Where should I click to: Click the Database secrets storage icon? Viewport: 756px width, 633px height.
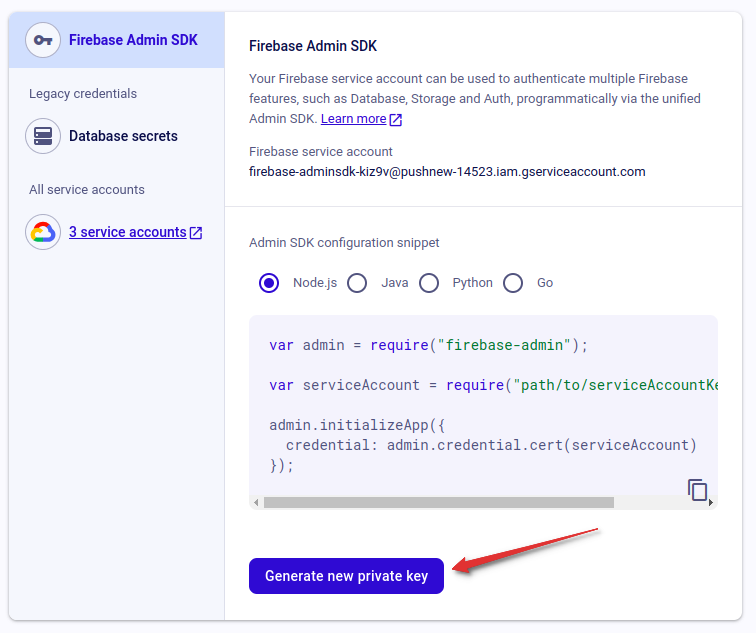[43, 136]
